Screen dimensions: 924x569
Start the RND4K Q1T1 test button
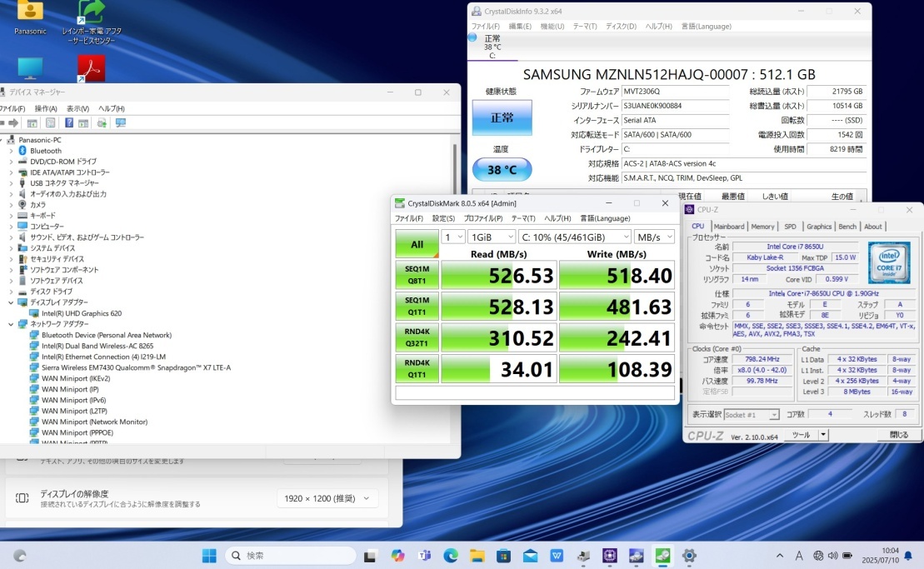point(417,369)
